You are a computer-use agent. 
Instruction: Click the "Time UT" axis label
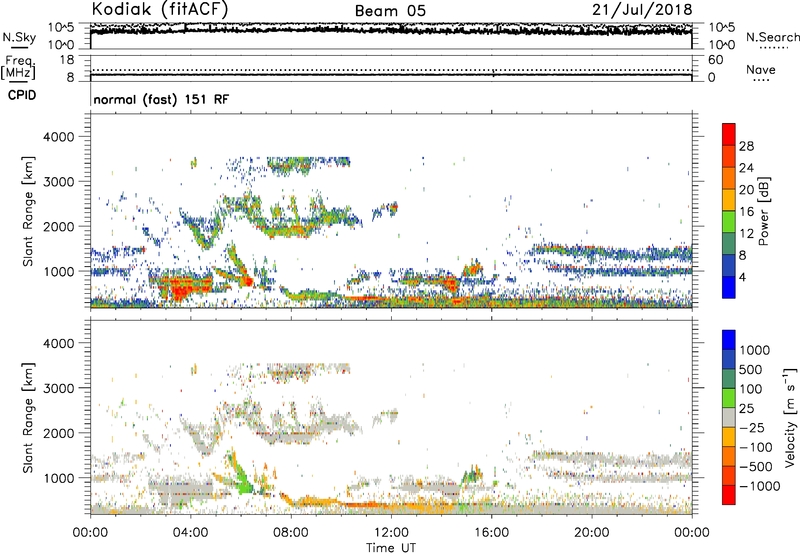pos(391,547)
